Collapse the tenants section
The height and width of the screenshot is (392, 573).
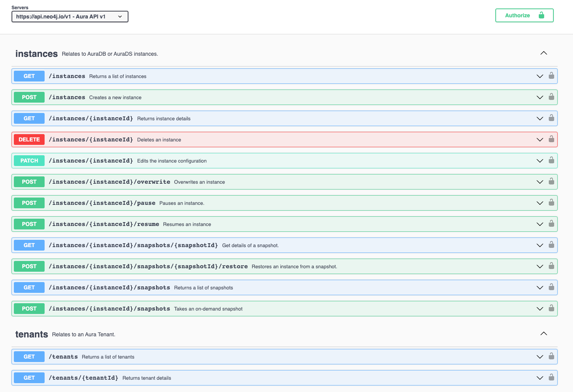tap(543, 334)
